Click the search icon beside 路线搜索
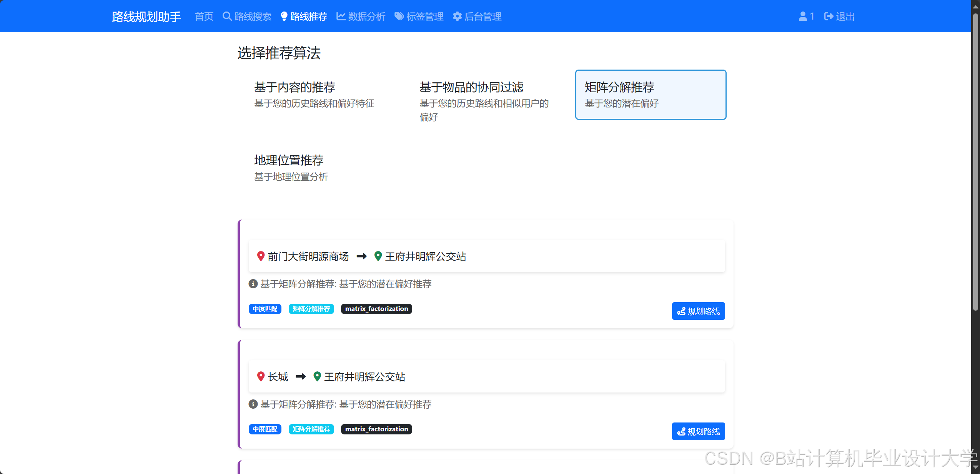The image size is (980, 474). coord(226,16)
